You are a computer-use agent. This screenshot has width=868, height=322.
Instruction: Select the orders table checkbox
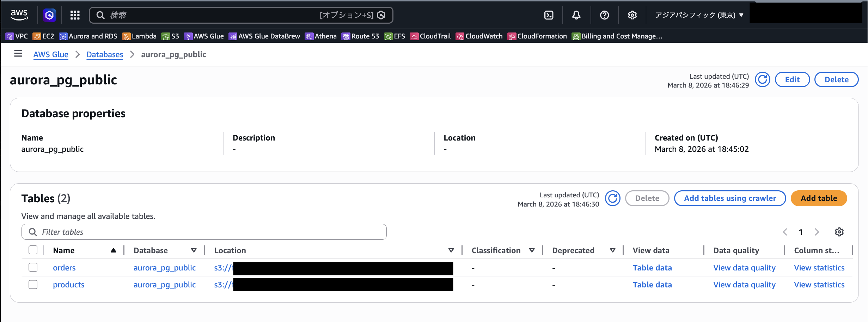33,267
